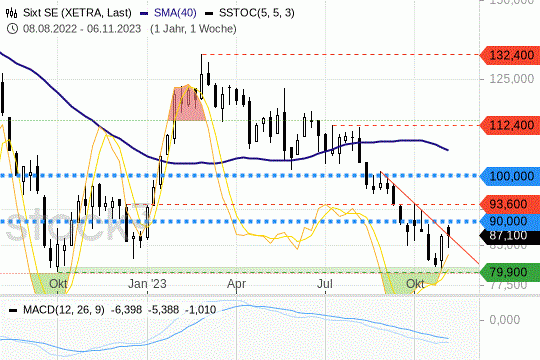Click the candlestick chart type icon
The image size is (540, 360).
pyautogui.click(x=11, y=13)
